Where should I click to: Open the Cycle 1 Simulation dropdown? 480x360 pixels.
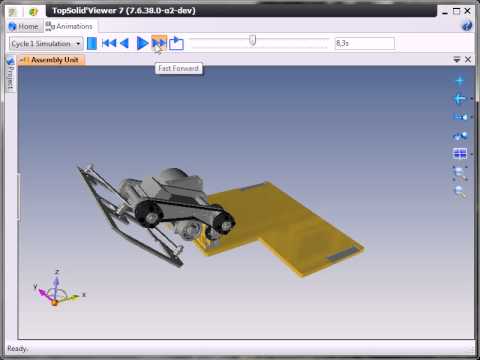[46, 44]
